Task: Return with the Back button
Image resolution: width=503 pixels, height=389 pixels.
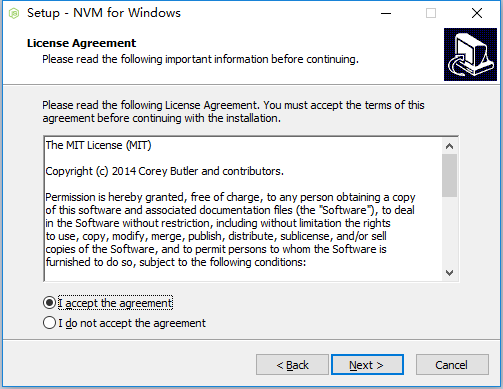Action: tap(292, 365)
